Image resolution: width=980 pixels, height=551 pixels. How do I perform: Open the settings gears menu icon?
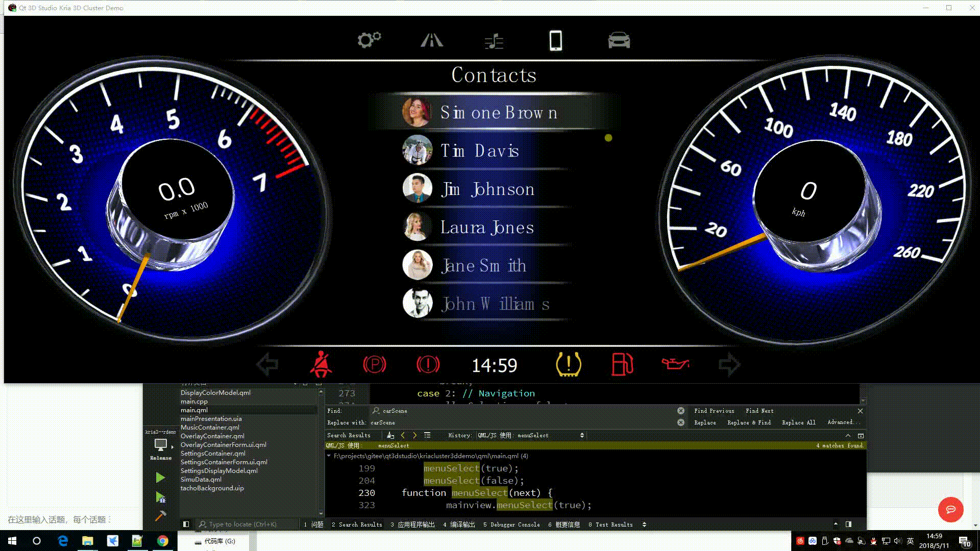[x=369, y=40]
